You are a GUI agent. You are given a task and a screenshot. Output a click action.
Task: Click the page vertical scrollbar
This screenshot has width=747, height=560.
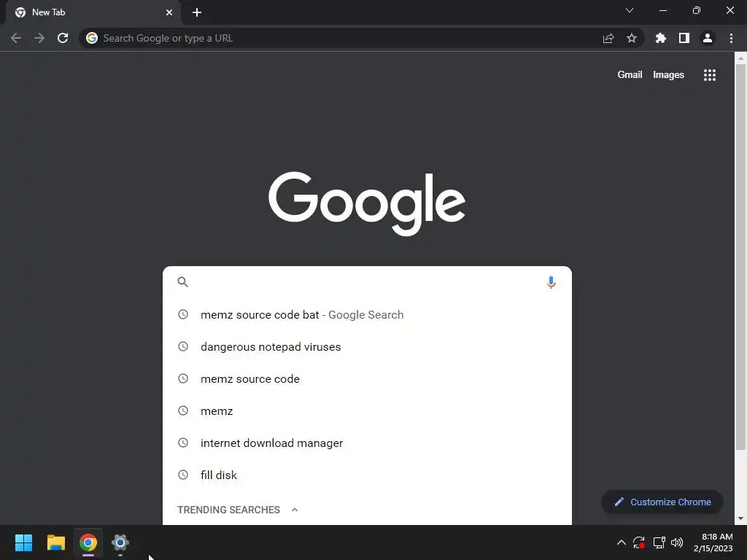(740, 257)
